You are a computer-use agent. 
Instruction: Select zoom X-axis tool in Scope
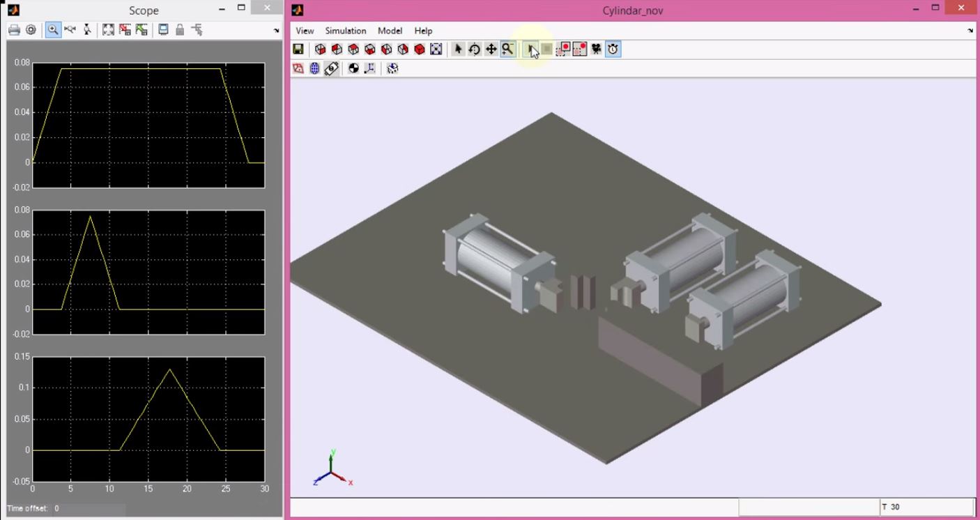70,30
